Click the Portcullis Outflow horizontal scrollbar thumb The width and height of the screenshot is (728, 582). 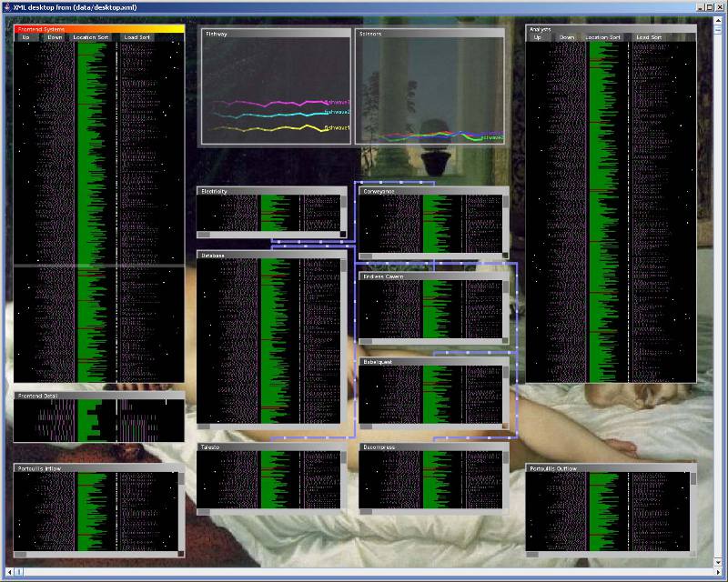click(x=532, y=554)
